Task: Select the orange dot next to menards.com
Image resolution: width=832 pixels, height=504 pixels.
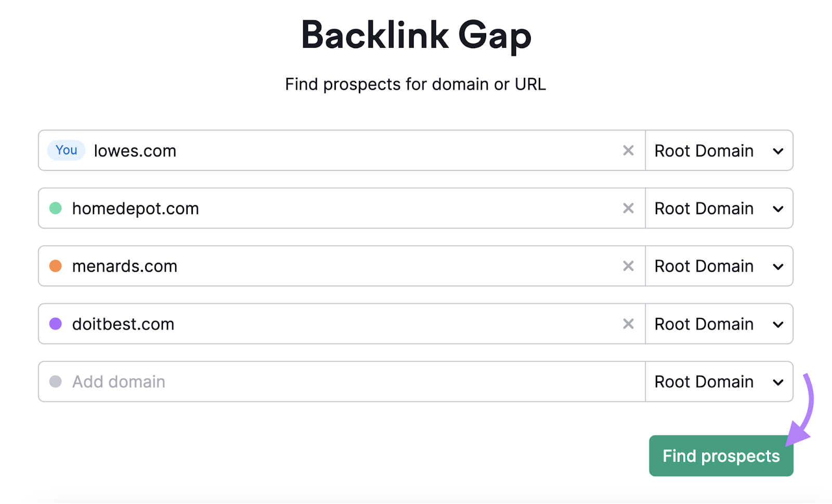Action: [x=57, y=266]
